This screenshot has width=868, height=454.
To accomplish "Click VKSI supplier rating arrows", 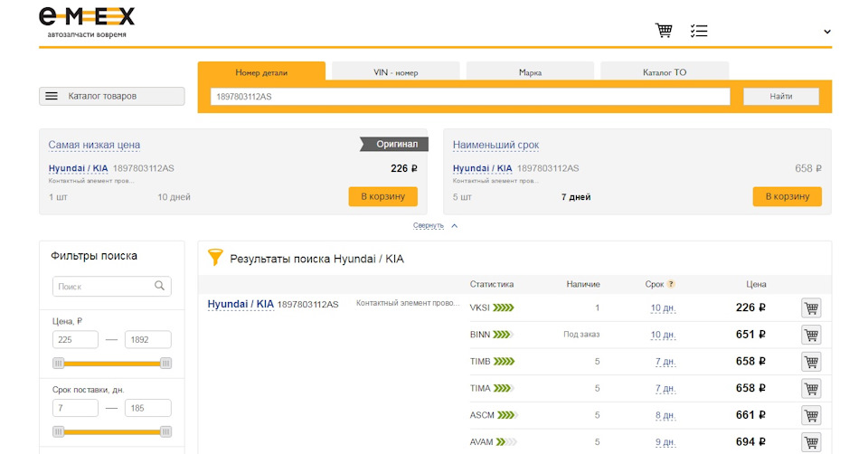I will 504,307.
